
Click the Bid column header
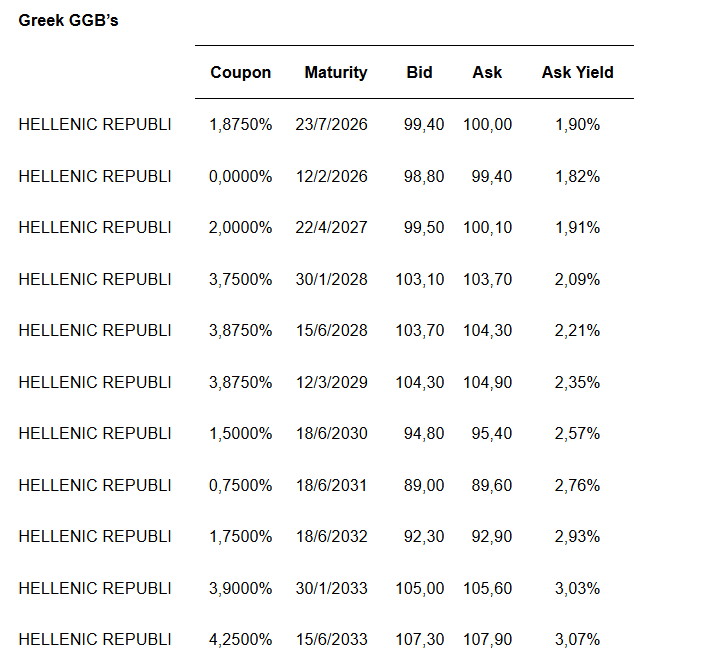(419, 72)
